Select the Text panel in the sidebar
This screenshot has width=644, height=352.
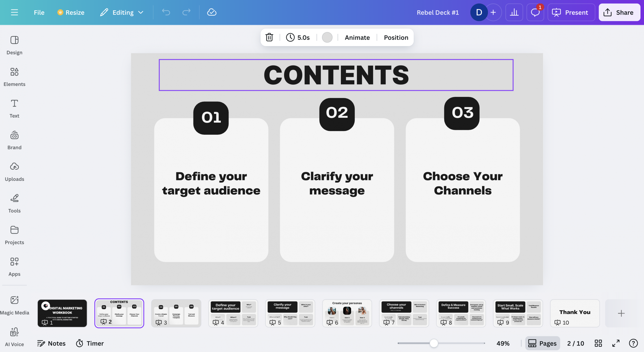click(x=14, y=108)
